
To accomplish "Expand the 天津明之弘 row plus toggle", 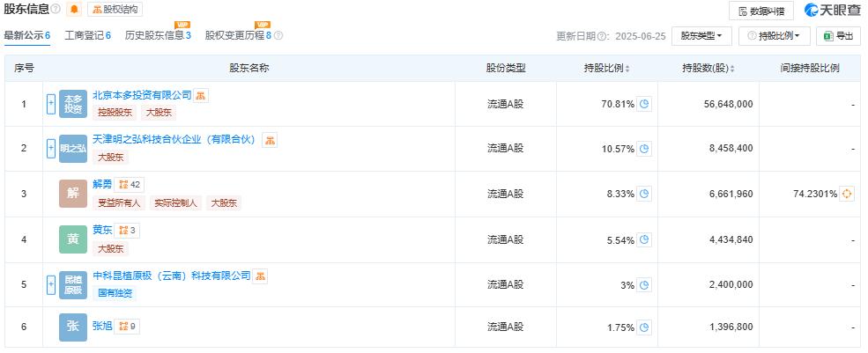I will tap(51, 148).
